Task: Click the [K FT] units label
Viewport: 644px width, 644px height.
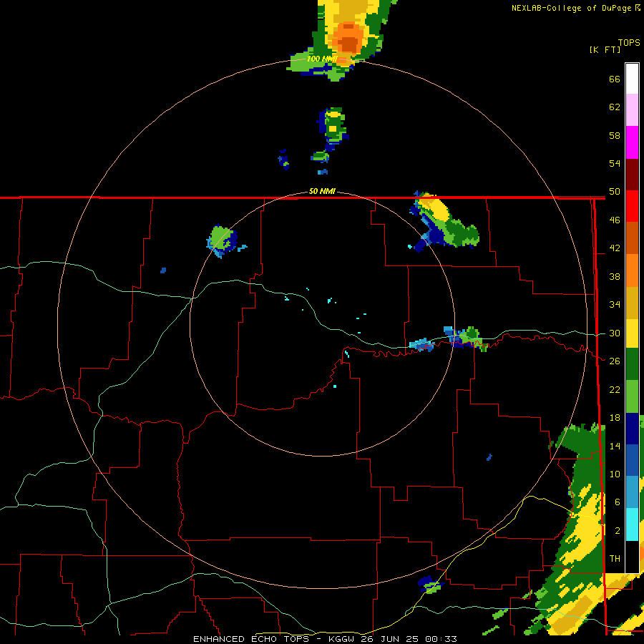Action: click(605, 49)
